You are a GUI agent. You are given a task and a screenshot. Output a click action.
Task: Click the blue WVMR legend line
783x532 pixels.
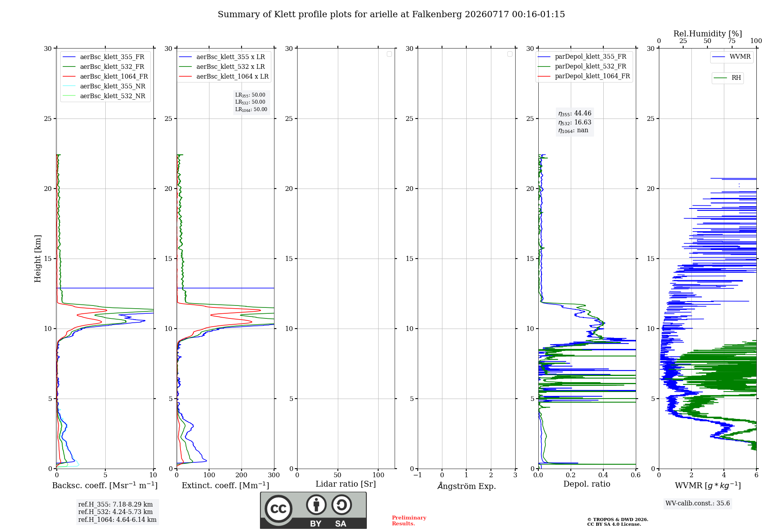pyautogui.click(x=718, y=57)
